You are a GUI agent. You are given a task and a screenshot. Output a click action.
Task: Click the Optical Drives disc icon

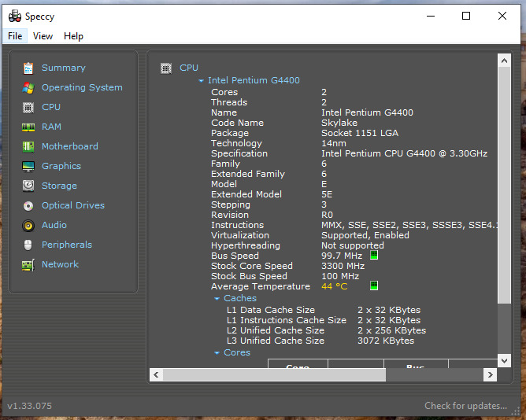28,206
